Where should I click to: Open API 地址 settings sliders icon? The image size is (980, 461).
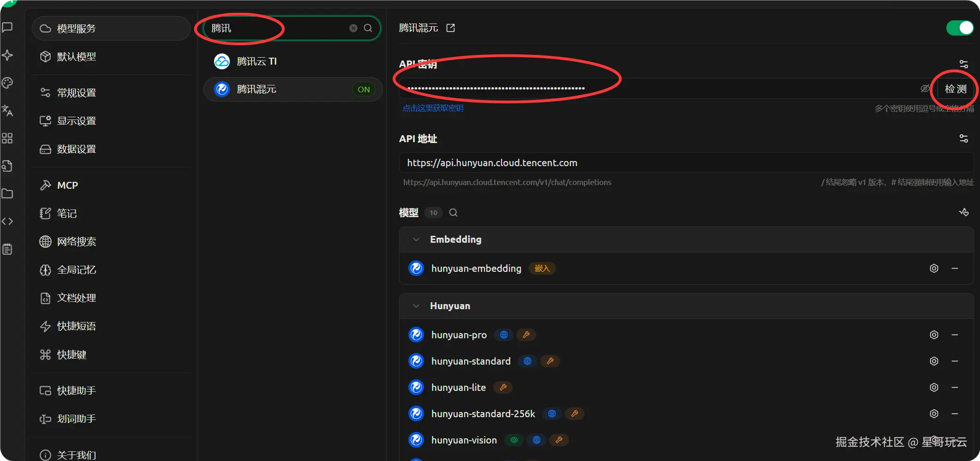point(964,138)
